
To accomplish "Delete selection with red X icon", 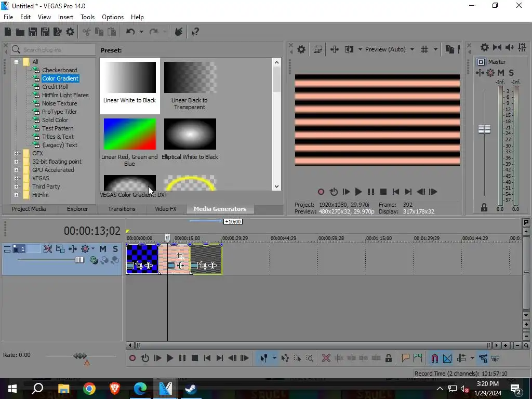I will (326, 358).
